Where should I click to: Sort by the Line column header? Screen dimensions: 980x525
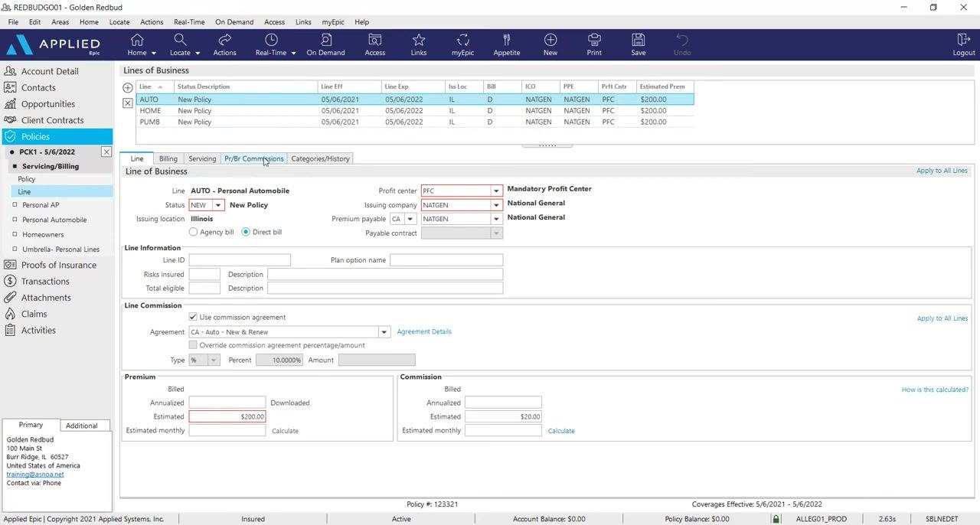(x=155, y=86)
